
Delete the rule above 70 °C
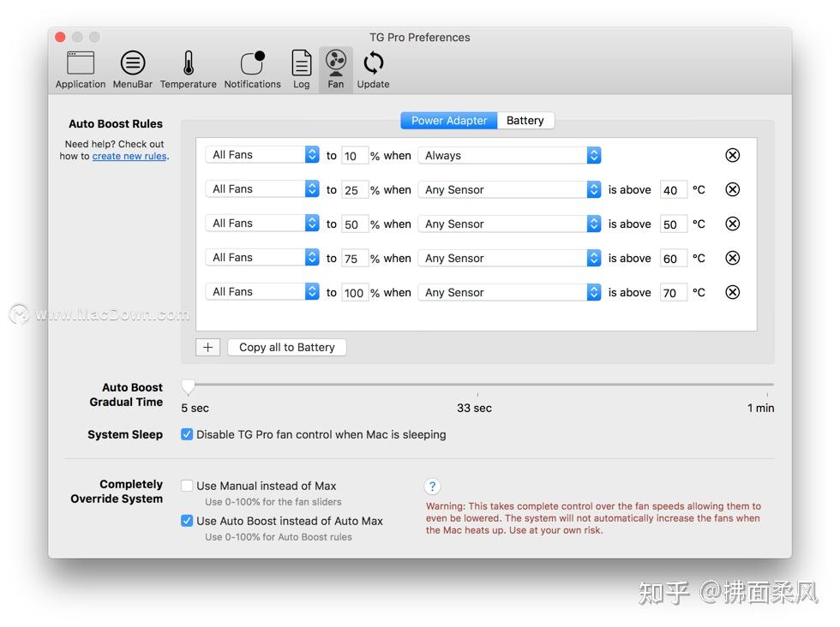[732, 292]
